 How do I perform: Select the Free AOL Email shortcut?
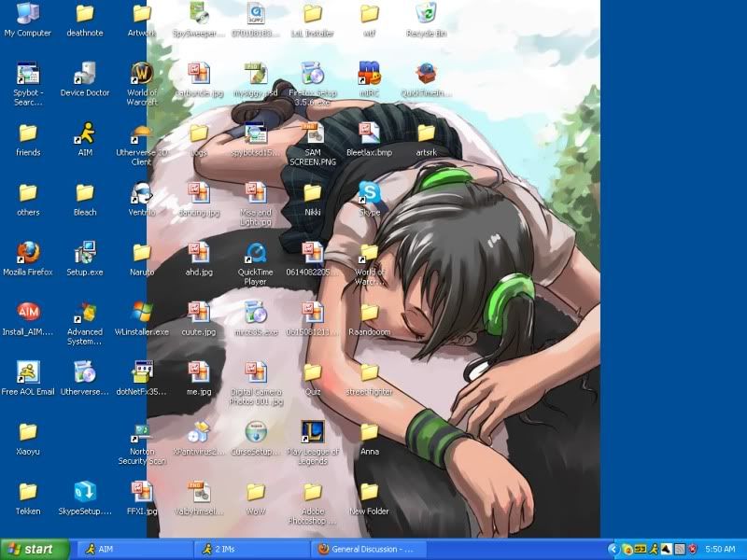point(28,378)
